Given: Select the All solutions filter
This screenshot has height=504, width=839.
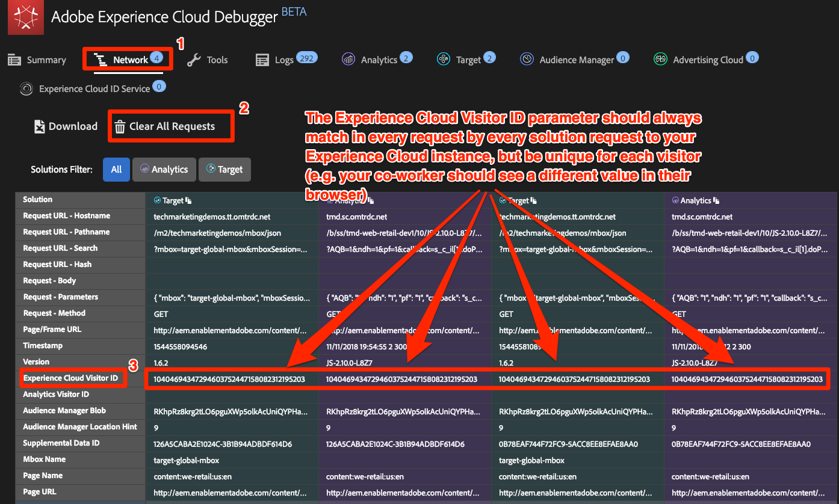Looking at the screenshot, I should coord(116,170).
